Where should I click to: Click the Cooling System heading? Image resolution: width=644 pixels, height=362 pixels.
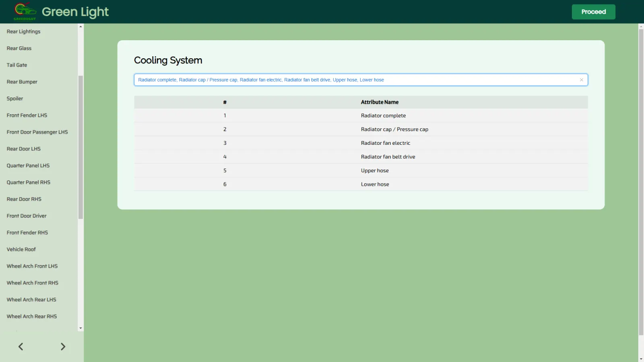coord(168,60)
